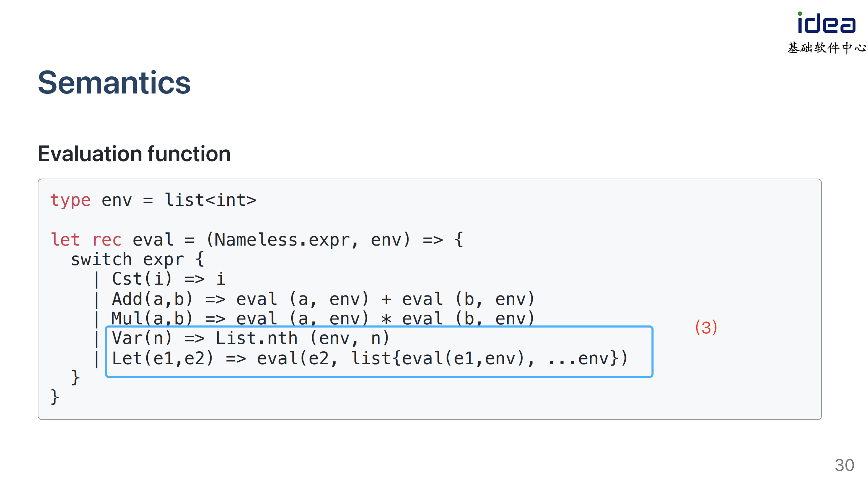The height and width of the screenshot is (480, 868).
Task: Click the blue highlight box border
Action: coord(379,327)
